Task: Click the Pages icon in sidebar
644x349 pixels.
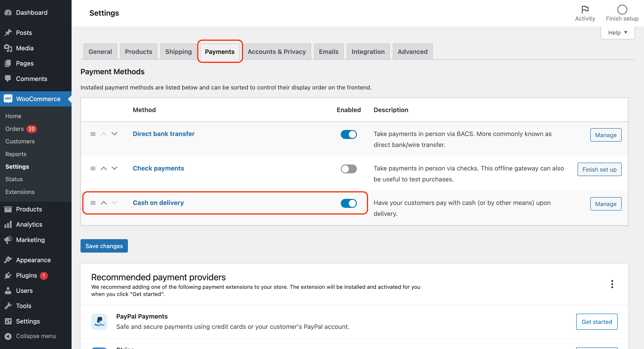Action: click(8, 63)
